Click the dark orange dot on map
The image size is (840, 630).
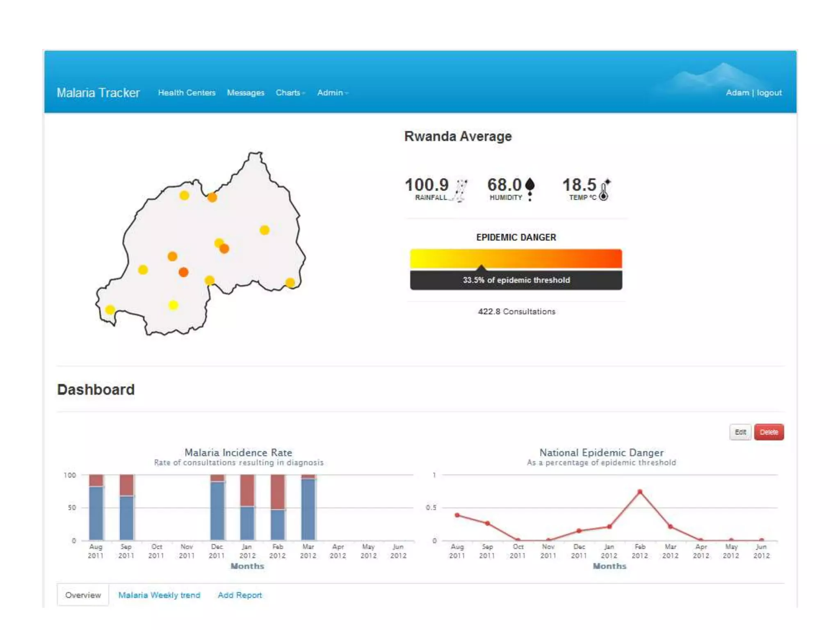(183, 272)
